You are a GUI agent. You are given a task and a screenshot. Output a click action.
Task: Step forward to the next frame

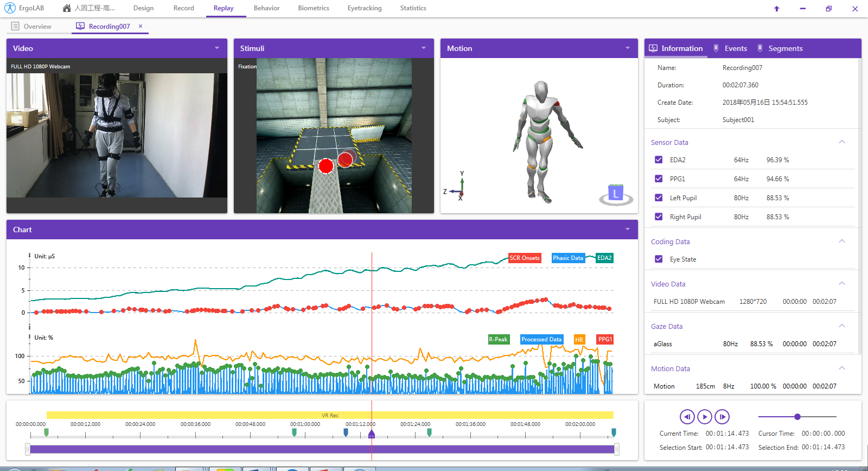[x=722, y=417]
